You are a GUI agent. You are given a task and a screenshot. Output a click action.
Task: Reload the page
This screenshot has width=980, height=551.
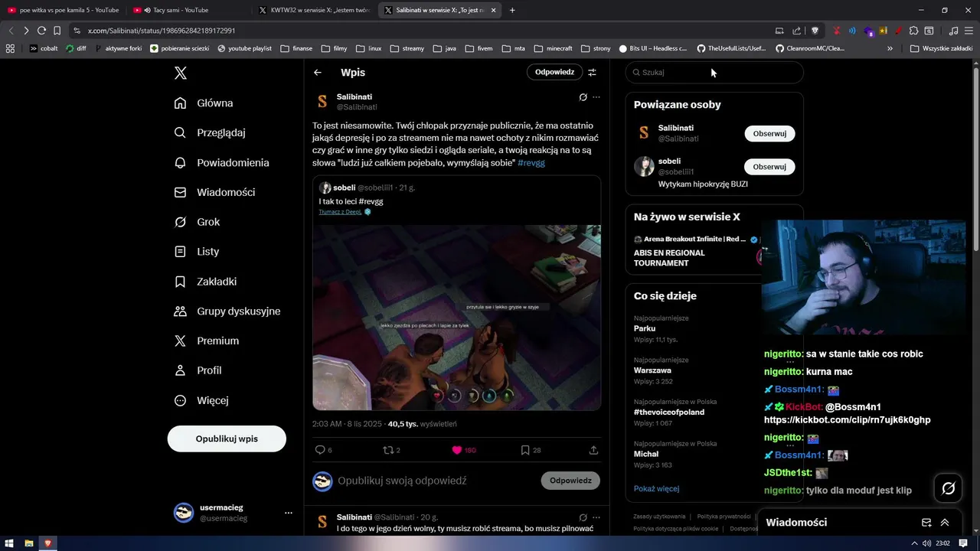pyautogui.click(x=41, y=31)
